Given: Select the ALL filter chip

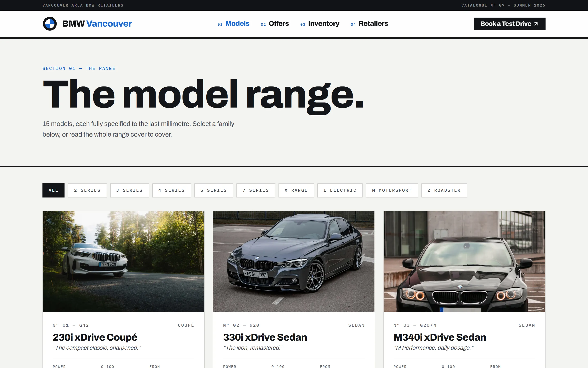Looking at the screenshot, I should (x=53, y=190).
